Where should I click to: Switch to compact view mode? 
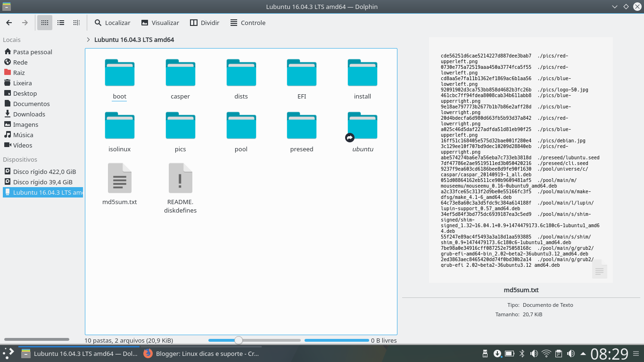point(61,23)
